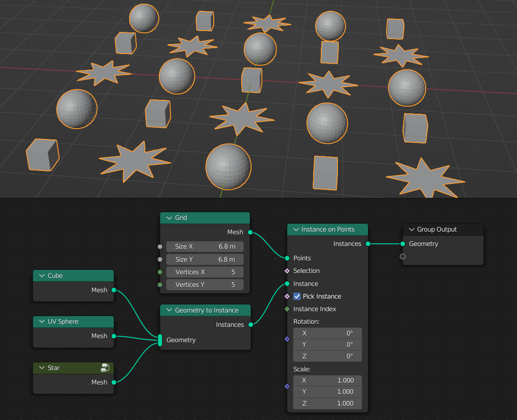Click the Selection diamond socket on Instance on Points

[287, 271]
